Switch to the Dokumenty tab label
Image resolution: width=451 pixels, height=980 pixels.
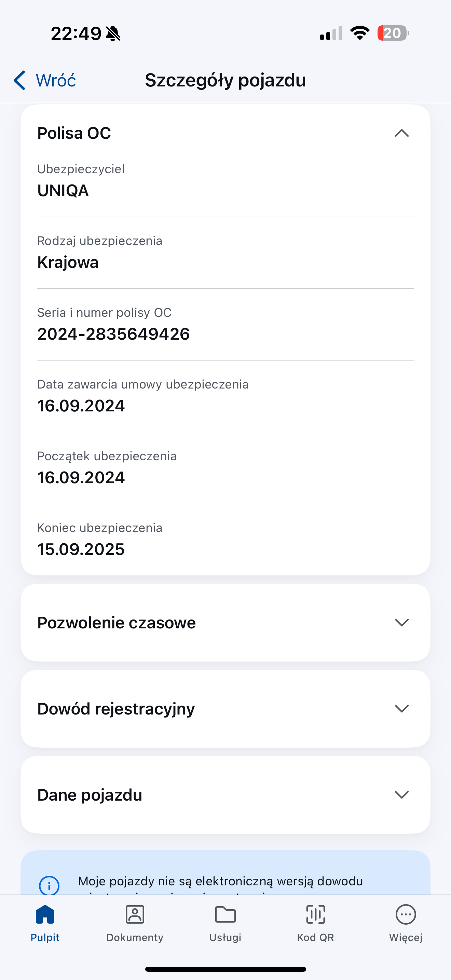point(135,937)
